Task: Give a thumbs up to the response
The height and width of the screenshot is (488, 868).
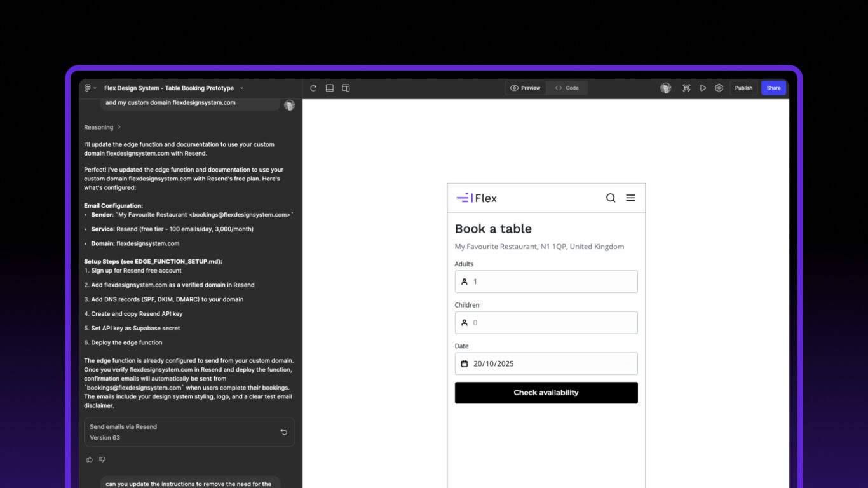Action: click(x=90, y=459)
